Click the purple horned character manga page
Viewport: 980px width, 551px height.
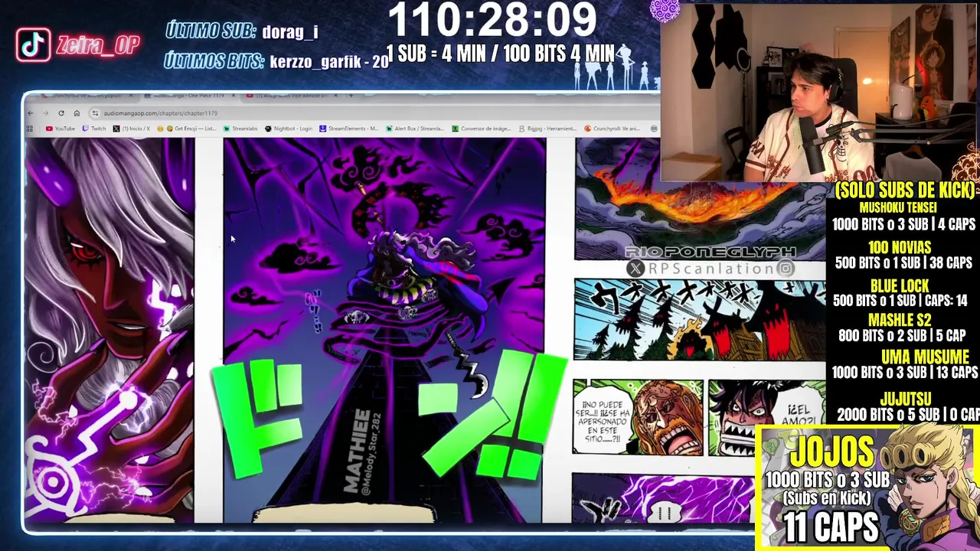click(109, 330)
